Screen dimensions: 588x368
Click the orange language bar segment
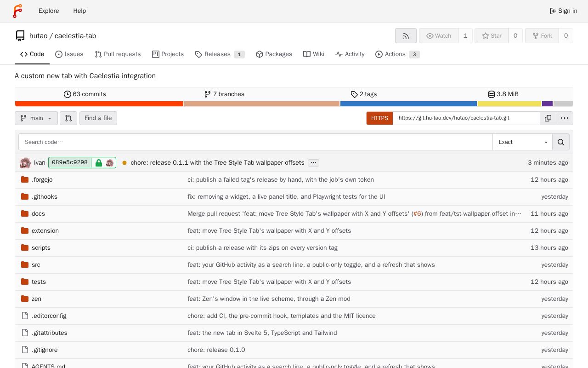tap(99, 104)
